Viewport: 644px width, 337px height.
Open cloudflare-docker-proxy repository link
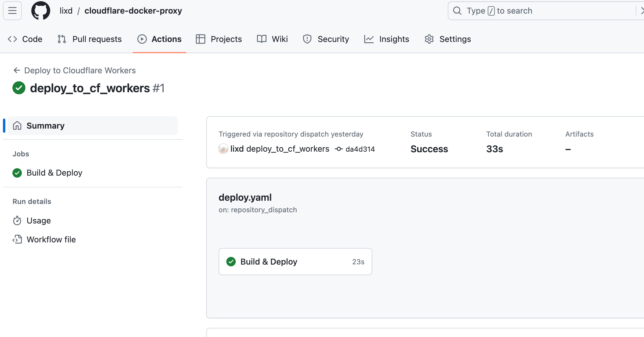tap(133, 11)
